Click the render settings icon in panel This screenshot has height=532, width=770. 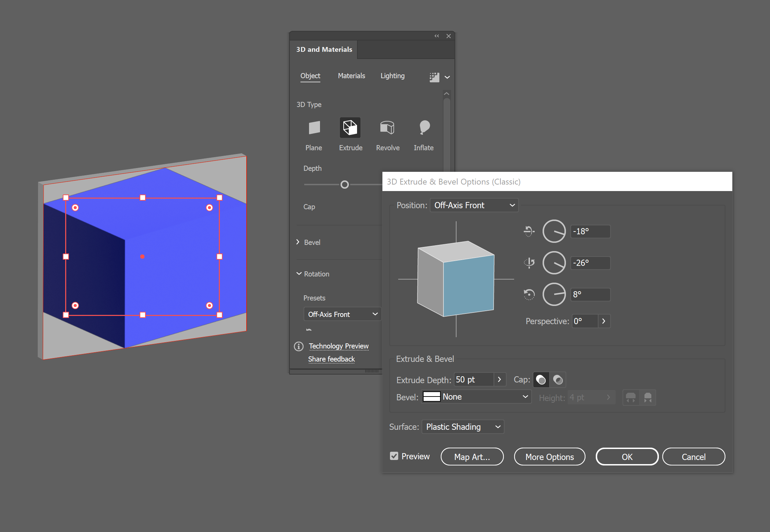434,77
